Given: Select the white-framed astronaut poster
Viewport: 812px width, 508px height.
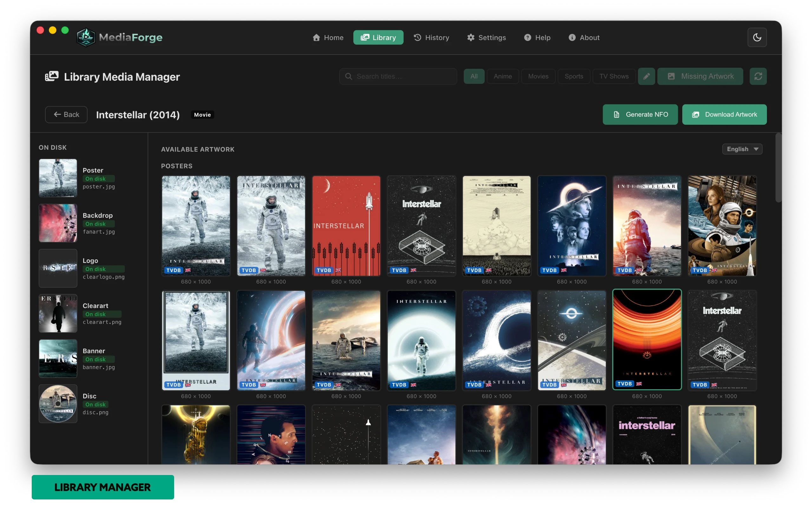Looking at the screenshot, I should (196, 340).
